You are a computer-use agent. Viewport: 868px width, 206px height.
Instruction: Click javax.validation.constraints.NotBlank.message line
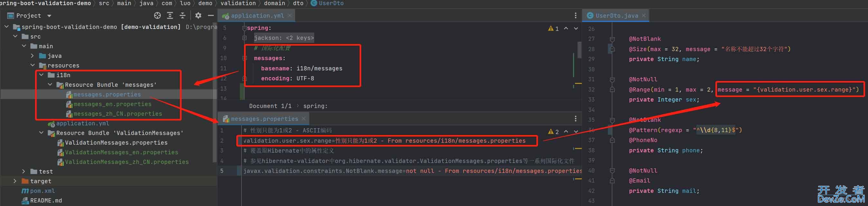coord(412,171)
